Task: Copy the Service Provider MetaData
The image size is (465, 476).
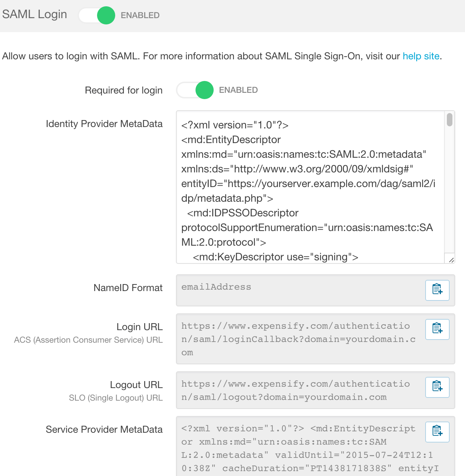Action: [x=437, y=432]
